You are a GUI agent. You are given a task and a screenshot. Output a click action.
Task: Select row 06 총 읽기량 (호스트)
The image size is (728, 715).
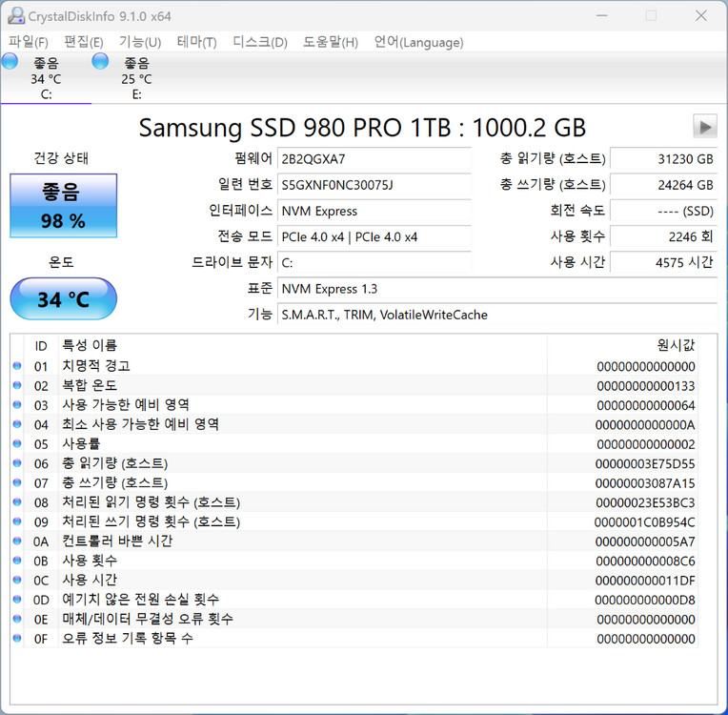tap(354, 463)
